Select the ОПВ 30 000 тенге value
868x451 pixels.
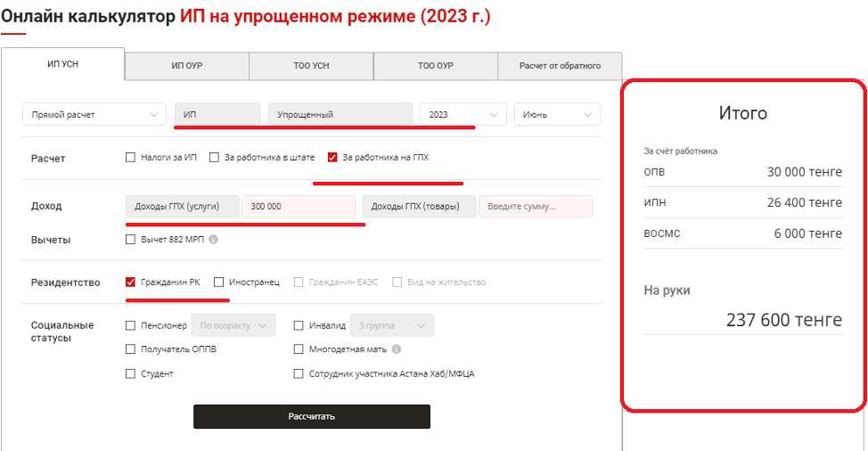tap(805, 172)
